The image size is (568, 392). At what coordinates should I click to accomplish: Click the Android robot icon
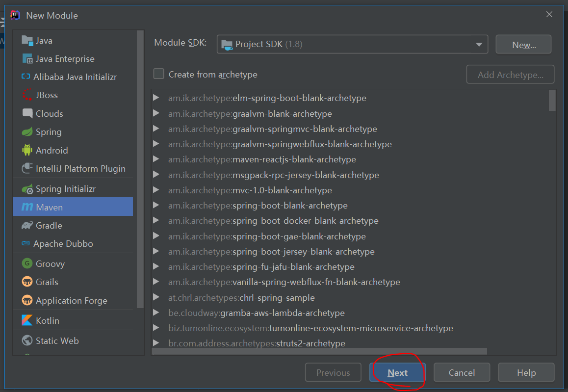[x=27, y=151]
